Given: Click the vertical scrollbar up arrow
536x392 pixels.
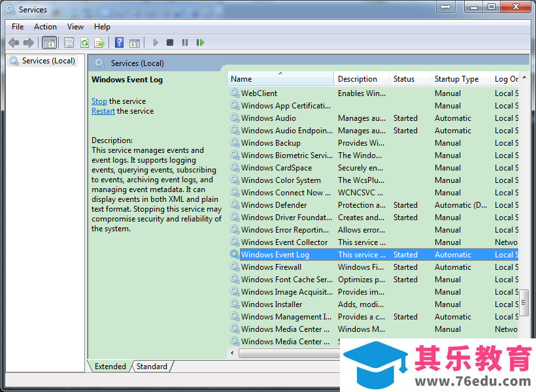Looking at the screenshot, I should coord(524,78).
